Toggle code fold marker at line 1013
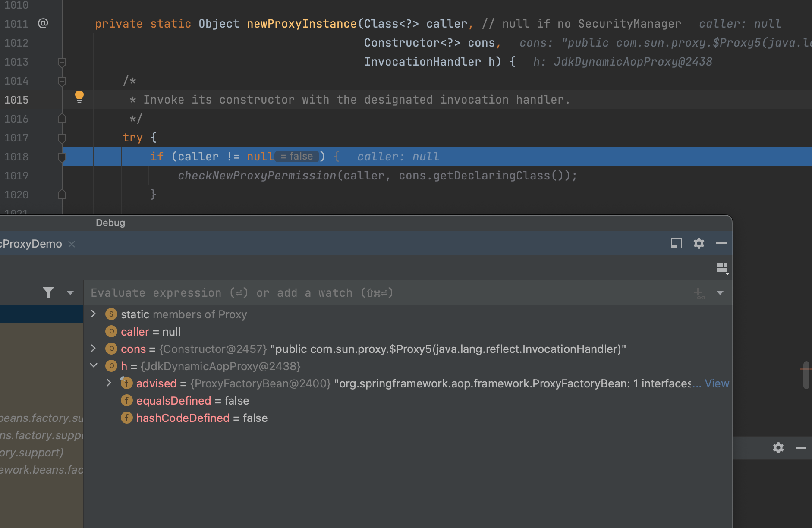812x528 pixels. click(x=62, y=62)
